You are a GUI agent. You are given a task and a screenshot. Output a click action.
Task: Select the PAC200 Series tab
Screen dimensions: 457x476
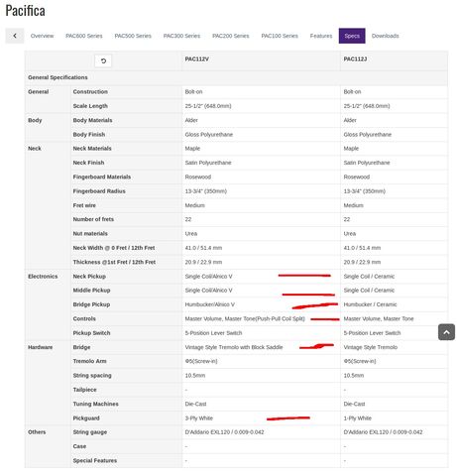click(231, 36)
